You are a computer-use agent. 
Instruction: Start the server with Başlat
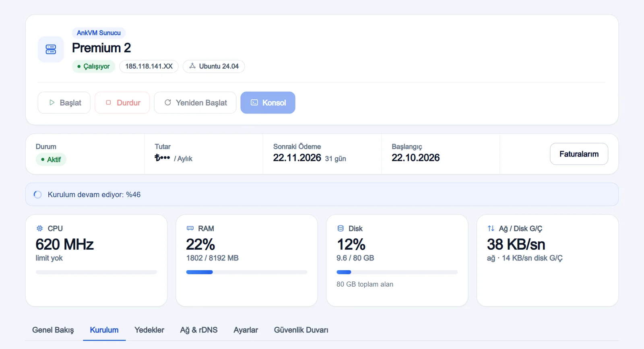click(x=64, y=103)
